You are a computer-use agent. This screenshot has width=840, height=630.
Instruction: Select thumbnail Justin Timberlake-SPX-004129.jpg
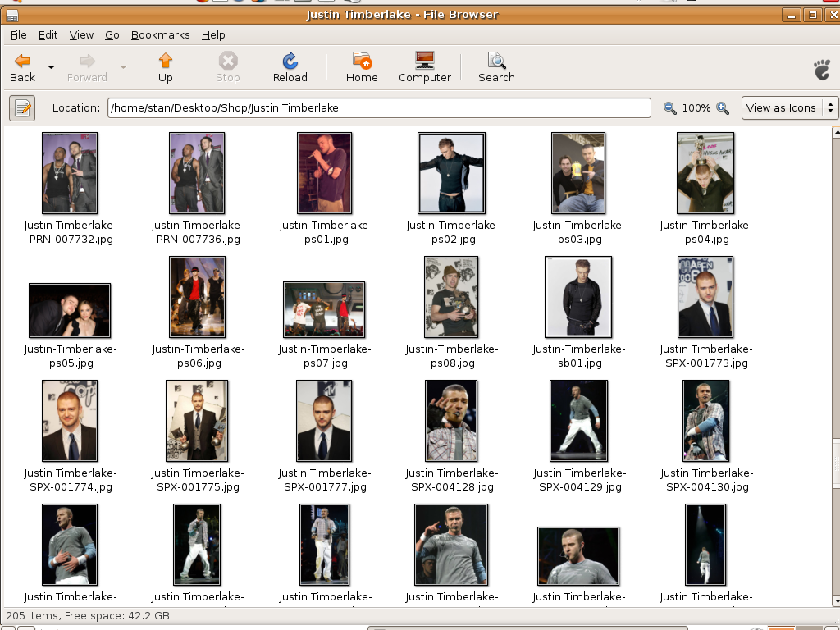pos(579,421)
